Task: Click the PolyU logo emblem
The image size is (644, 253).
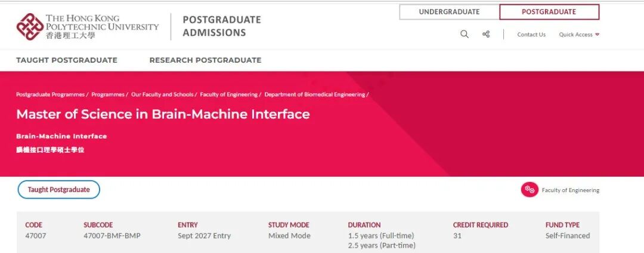Action: tap(30, 27)
